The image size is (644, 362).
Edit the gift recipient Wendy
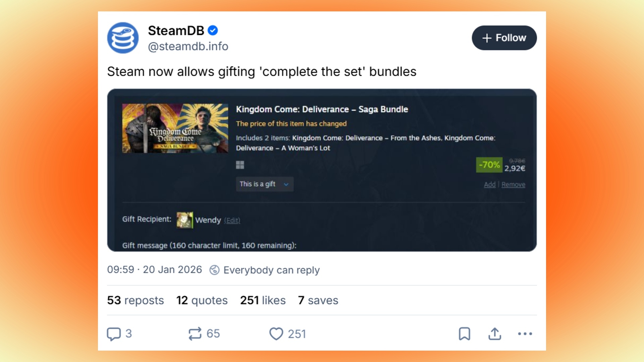click(232, 221)
